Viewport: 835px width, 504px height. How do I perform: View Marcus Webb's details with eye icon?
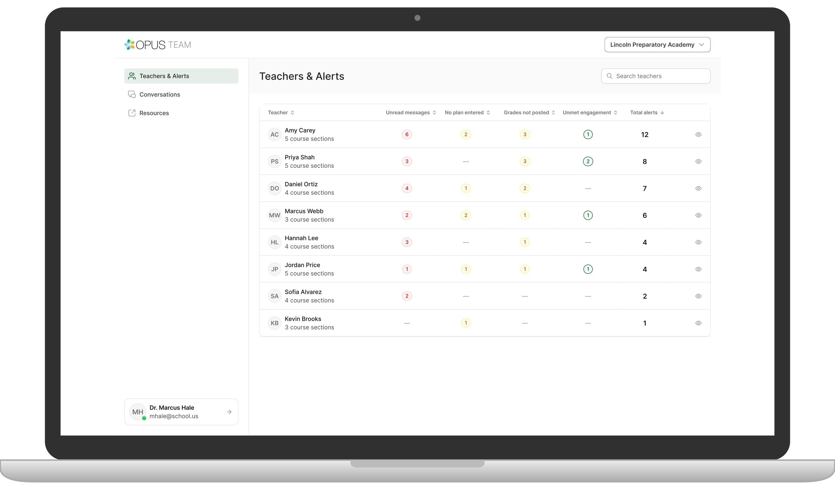pos(698,215)
